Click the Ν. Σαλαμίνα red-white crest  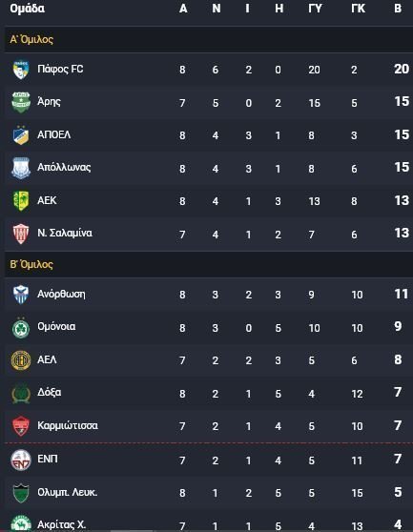coord(21,234)
